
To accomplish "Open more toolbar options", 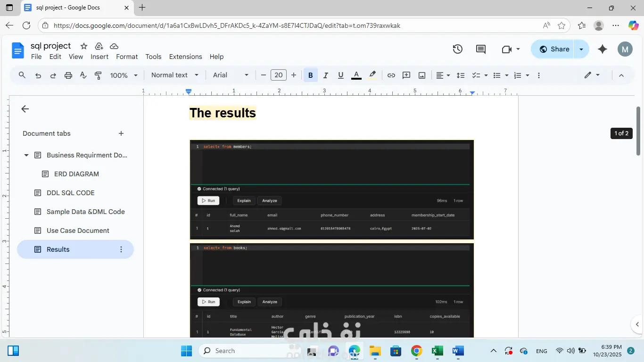I will 539,75.
